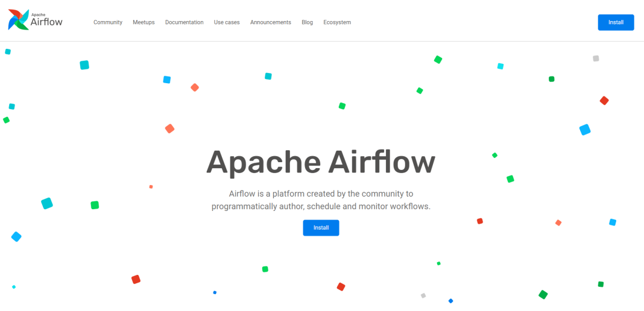Click the teal square beneath the Community nav item

(x=84, y=64)
